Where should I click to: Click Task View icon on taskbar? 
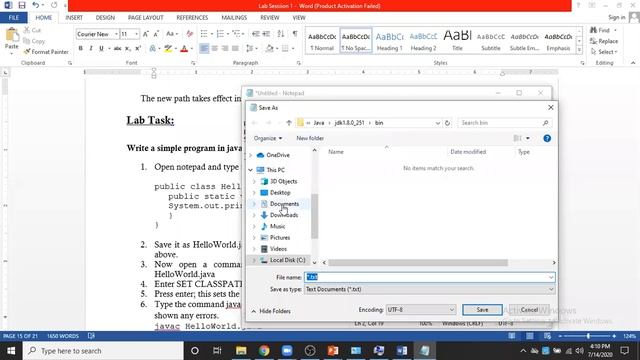click(x=217, y=351)
